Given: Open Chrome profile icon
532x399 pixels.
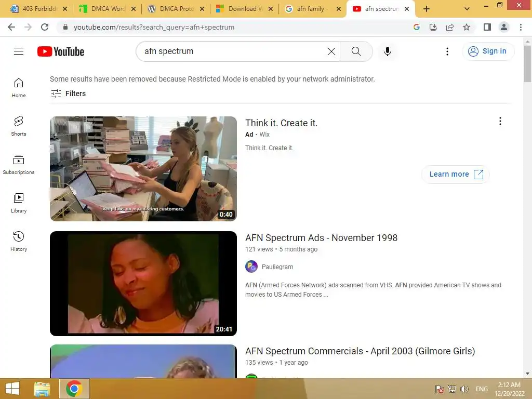Looking at the screenshot, I should tap(504, 27).
